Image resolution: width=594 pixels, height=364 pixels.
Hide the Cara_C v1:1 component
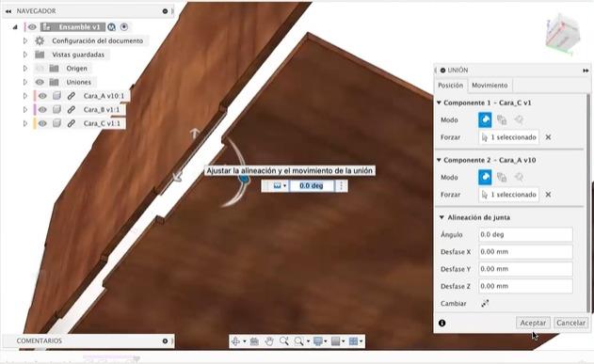(42, 123)
